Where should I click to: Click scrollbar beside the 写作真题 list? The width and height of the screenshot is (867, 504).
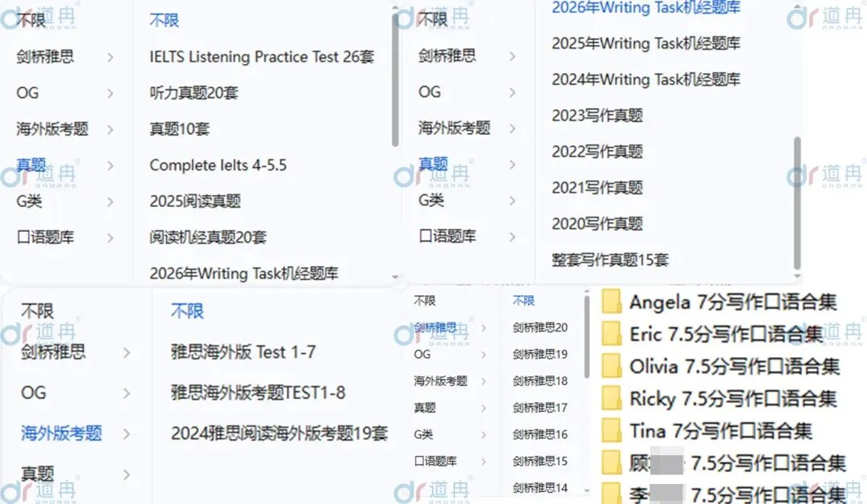[797, 202]
